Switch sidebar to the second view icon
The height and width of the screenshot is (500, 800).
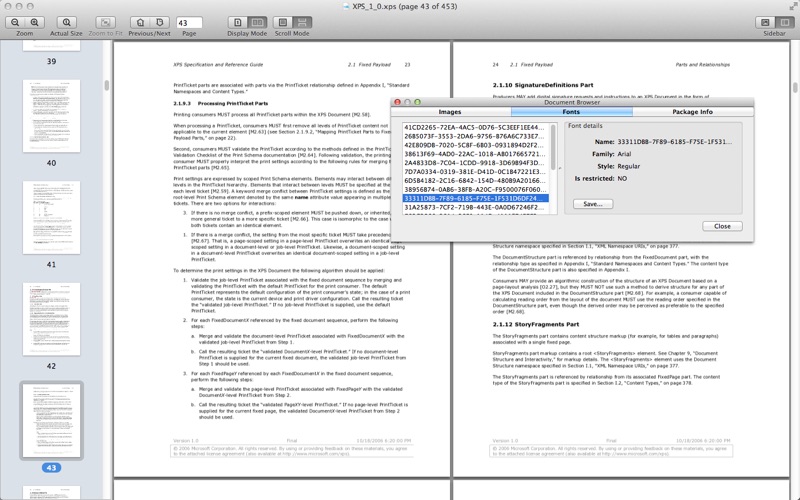pyautogui.click(x=784, y=22)
